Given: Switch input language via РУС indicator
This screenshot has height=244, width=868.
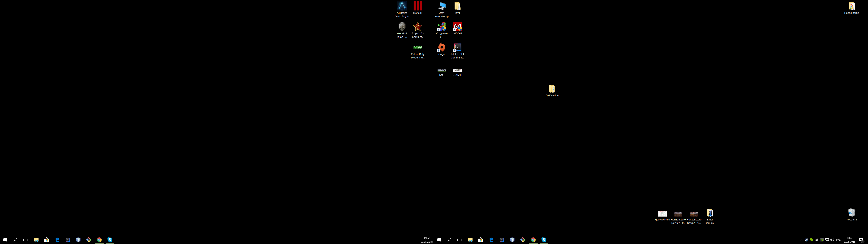Looking at the screenshot, I should pyautogui.click(x=838, y=240).
